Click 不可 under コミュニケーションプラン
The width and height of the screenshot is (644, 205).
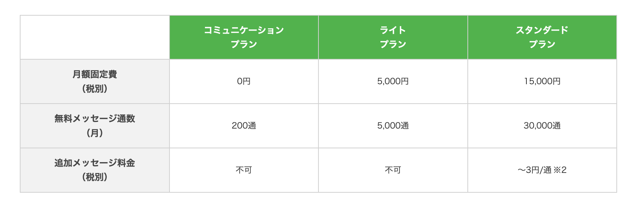244,170
